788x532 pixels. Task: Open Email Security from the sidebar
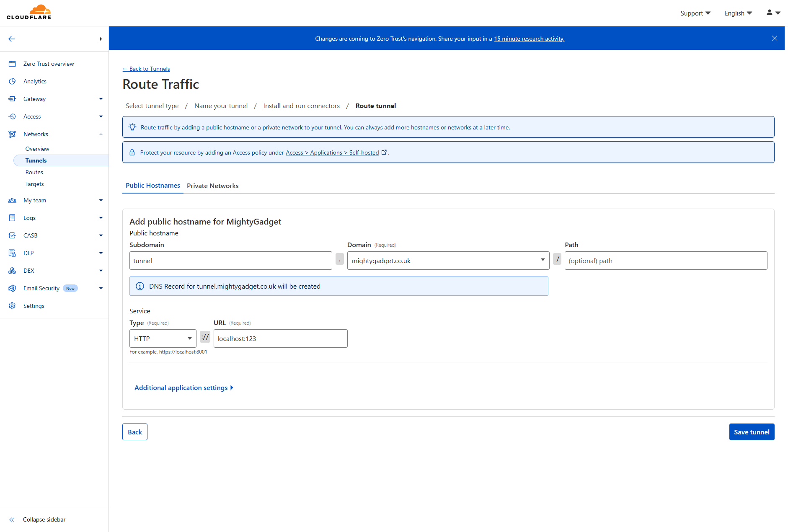click(x=41, y=288)
